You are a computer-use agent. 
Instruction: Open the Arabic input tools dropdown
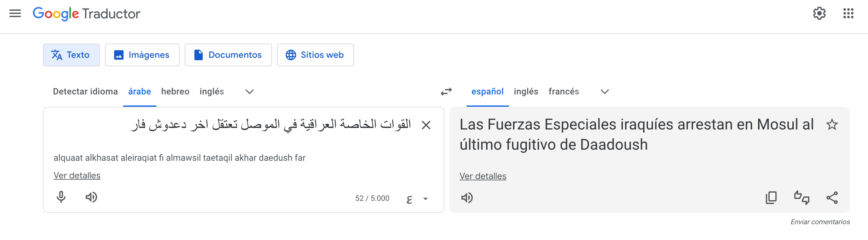(425, 199)
